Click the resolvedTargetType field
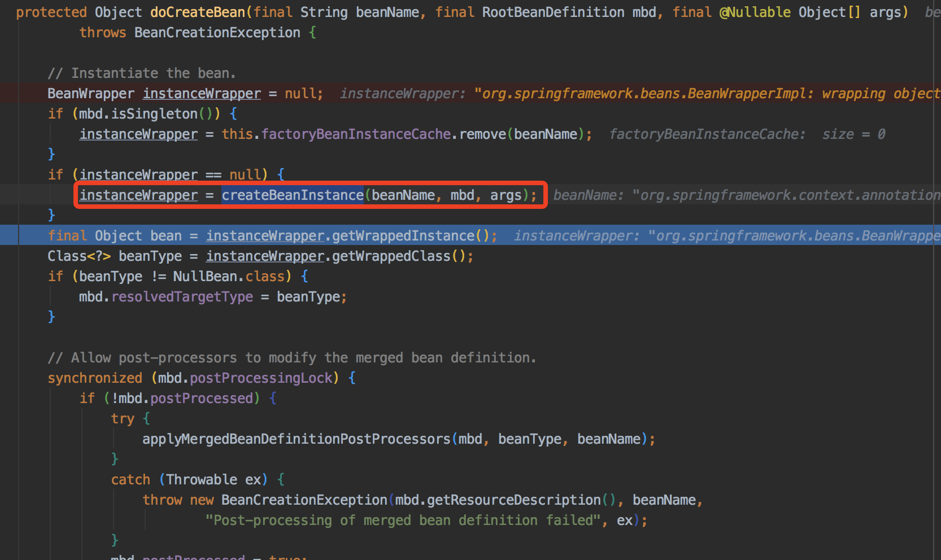This screenshot has width=941, height=560. click(182, 297)
